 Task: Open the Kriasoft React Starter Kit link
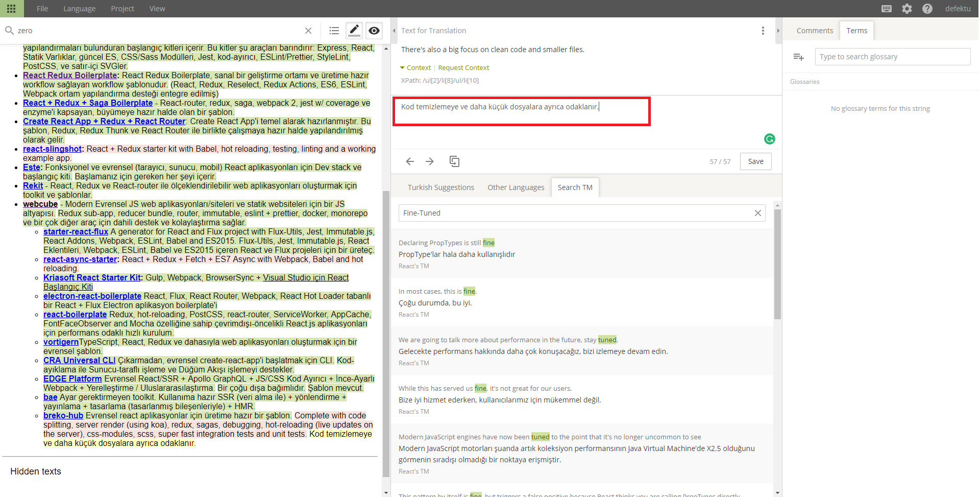92,278
